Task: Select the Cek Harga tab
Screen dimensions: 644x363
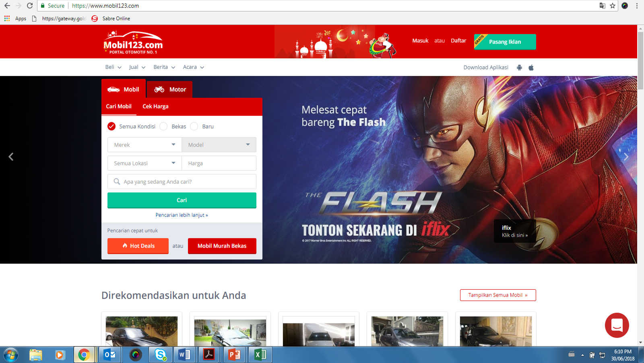Action: pos(155,107)
